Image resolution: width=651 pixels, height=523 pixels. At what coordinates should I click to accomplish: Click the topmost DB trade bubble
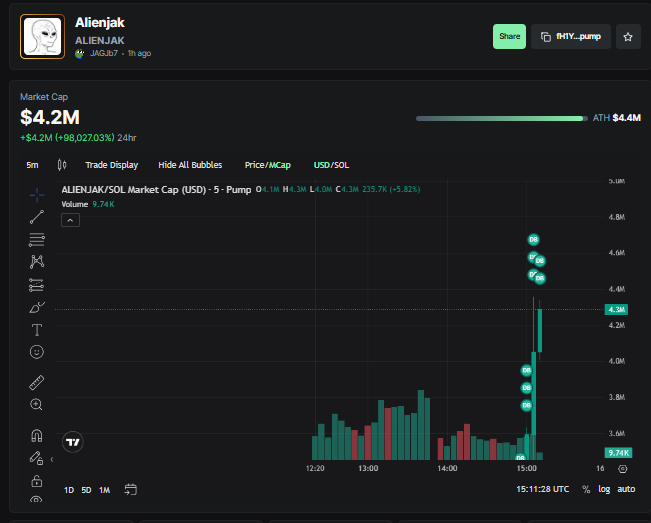click(534, 240)
